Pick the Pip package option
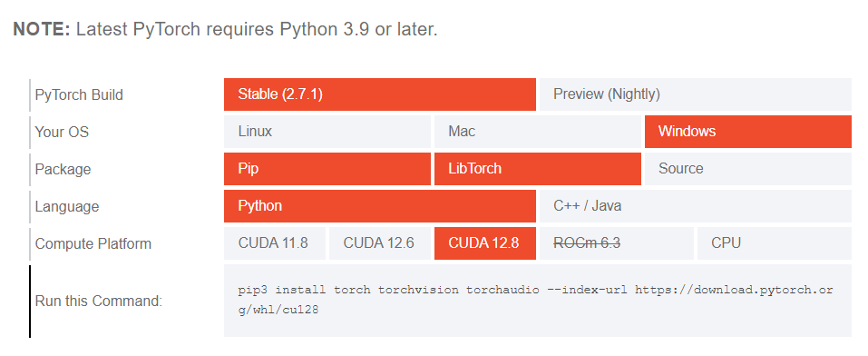The image size is (868, 356). click(x=327, y=169)
